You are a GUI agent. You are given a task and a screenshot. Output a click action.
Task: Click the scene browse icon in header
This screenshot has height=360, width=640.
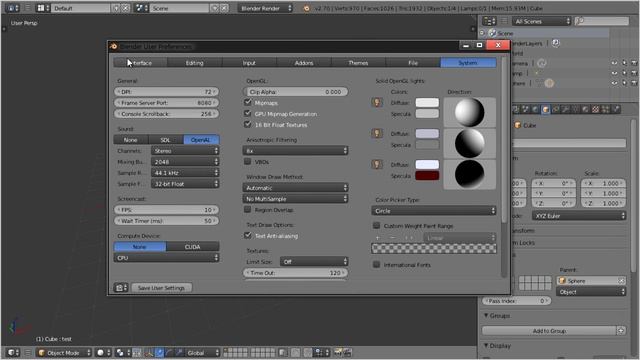click(141, 8)
